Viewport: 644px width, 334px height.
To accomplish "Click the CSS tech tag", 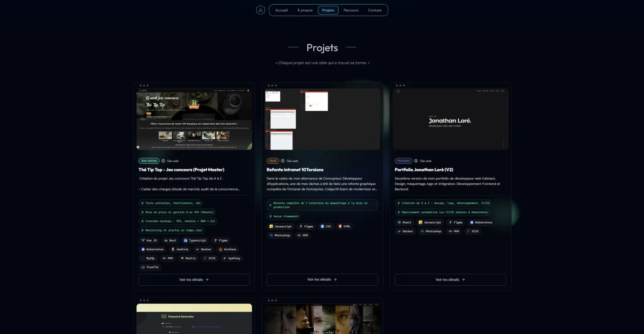I will tap(326, 226).
